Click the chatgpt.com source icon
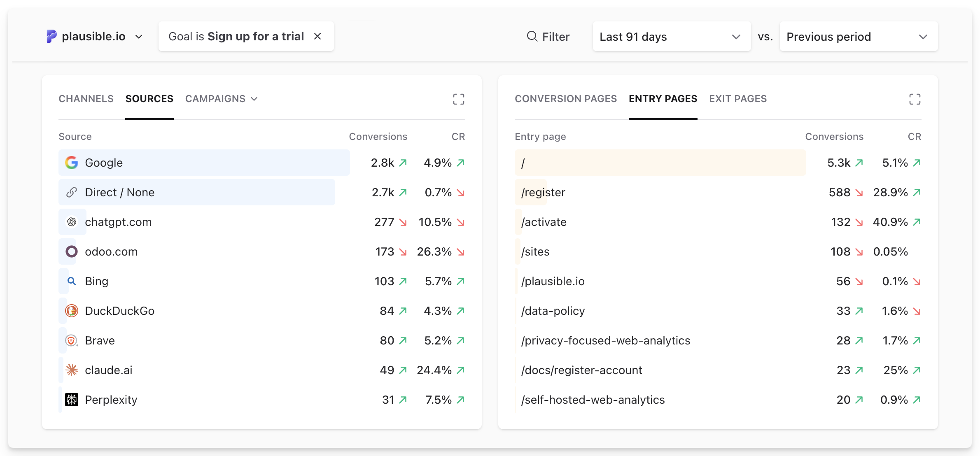The width and height of the screenshot is (980, 456). tap(72, 222)
